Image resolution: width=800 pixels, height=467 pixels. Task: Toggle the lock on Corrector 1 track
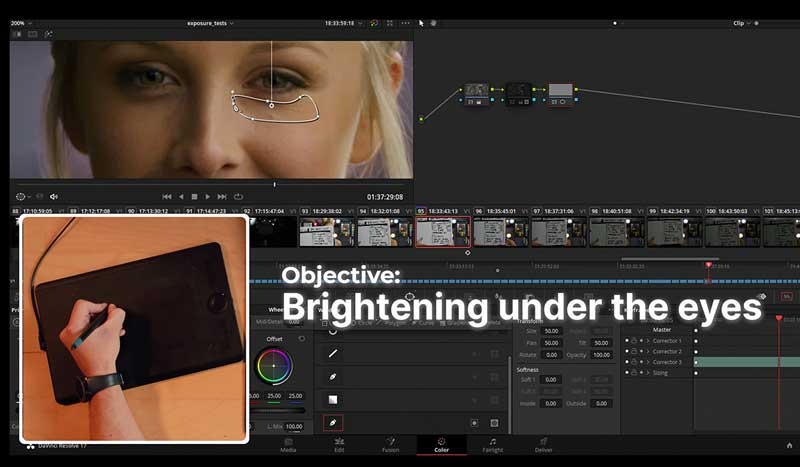634,340
